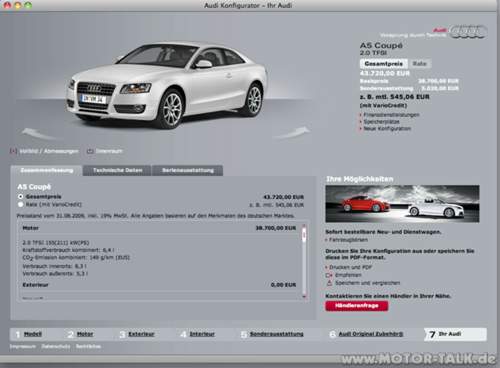Click the red and white cars thumbnail
The height and width of the screenshot is (368, 500).
pos(402,204)
